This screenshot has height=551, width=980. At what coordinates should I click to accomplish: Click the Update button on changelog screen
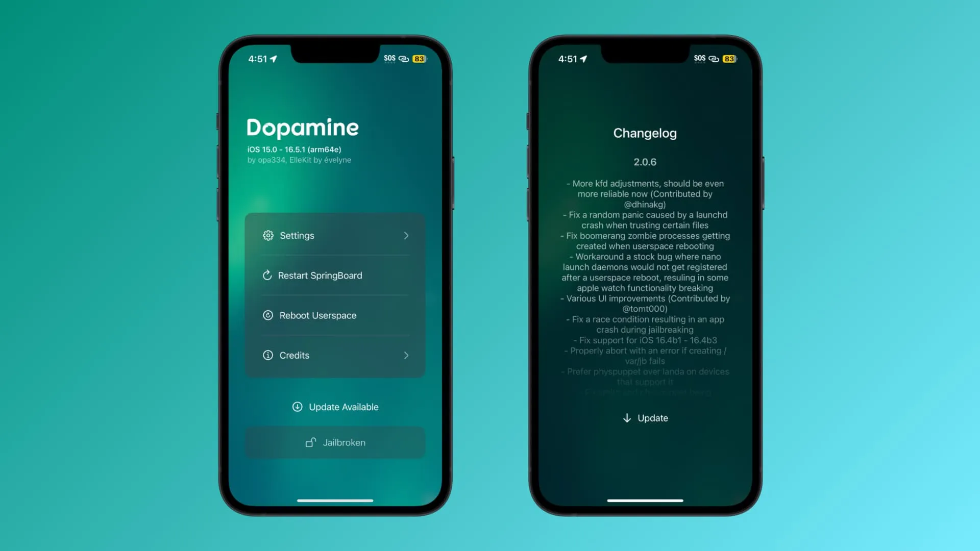point(645,418)
